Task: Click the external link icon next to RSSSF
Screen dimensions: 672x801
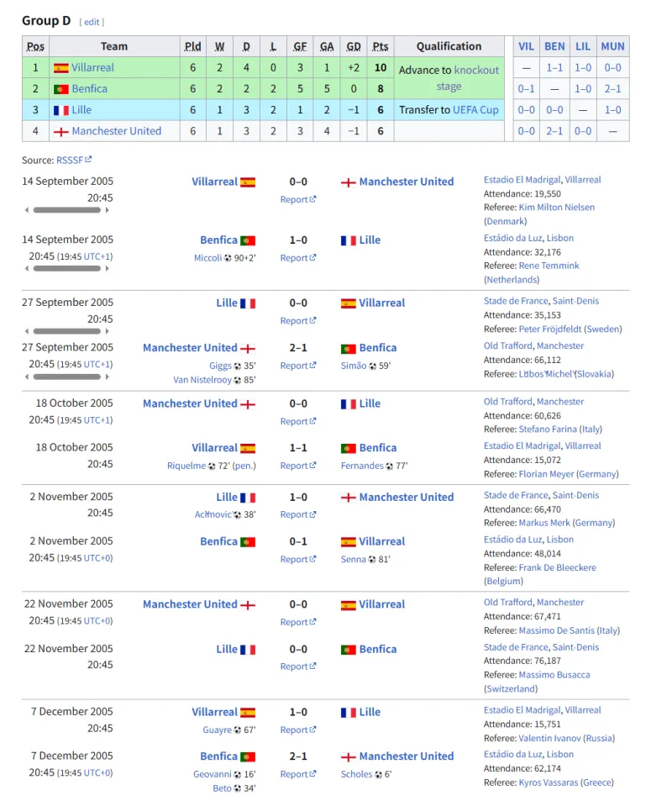Action: coord(88,160)
